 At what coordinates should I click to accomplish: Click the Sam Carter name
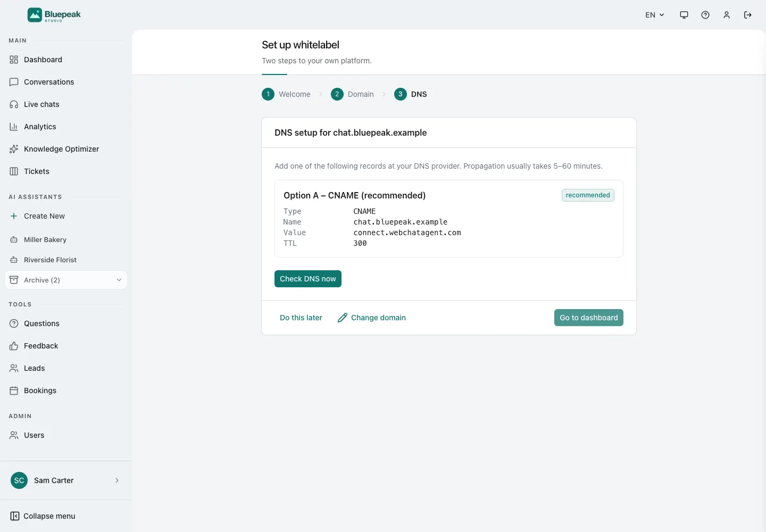point(54,480)
